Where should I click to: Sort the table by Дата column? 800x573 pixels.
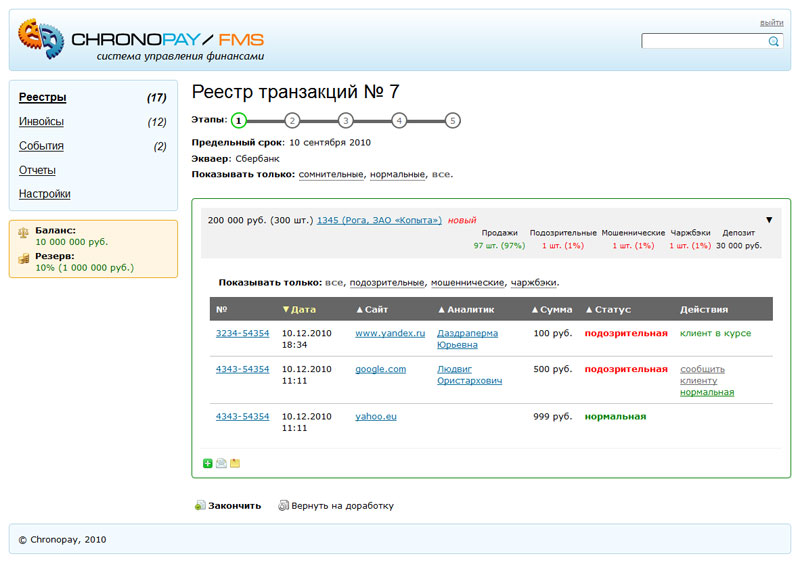[x=302, y=310]
